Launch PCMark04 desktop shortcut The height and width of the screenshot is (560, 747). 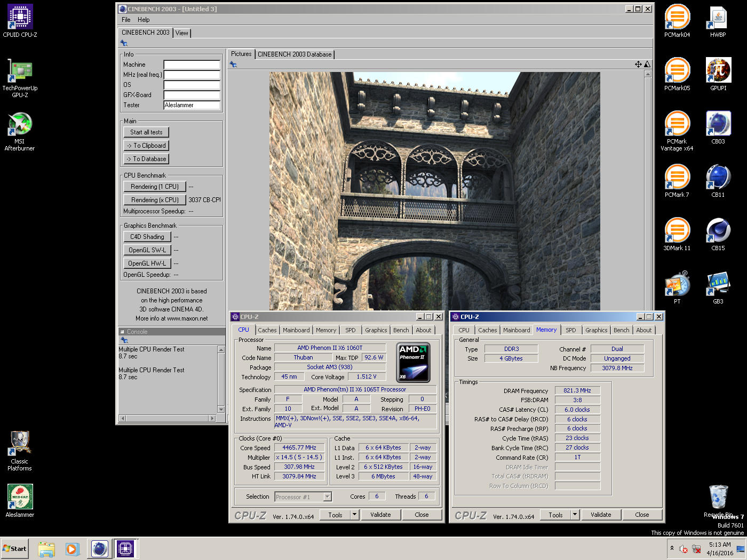(677, 21)
